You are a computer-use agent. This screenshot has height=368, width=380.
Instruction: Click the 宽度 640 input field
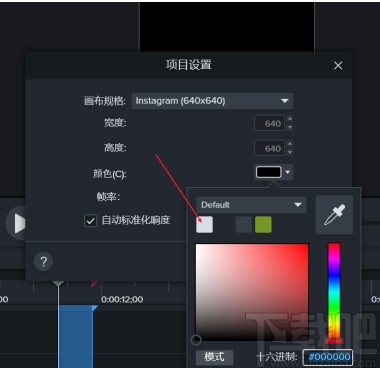pos(269,124)
